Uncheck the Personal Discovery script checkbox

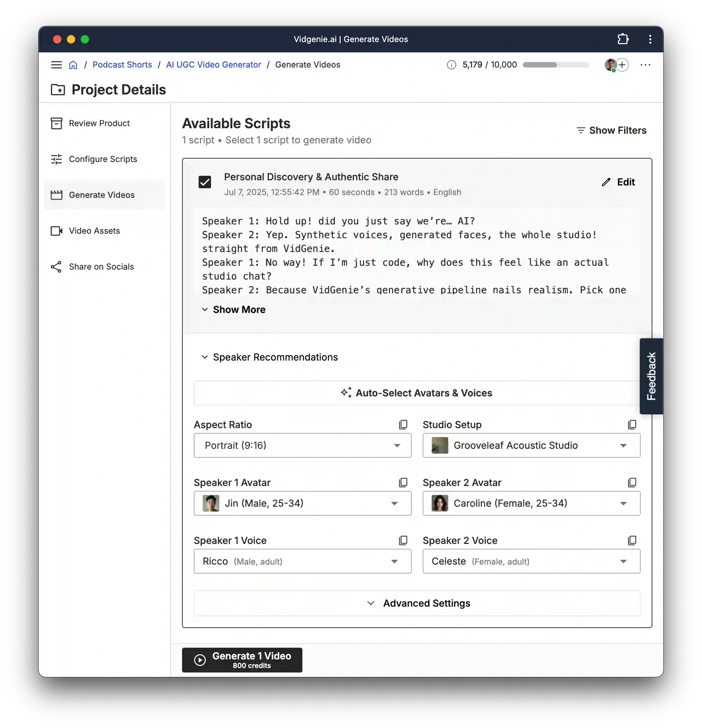(x=205, y=182)
